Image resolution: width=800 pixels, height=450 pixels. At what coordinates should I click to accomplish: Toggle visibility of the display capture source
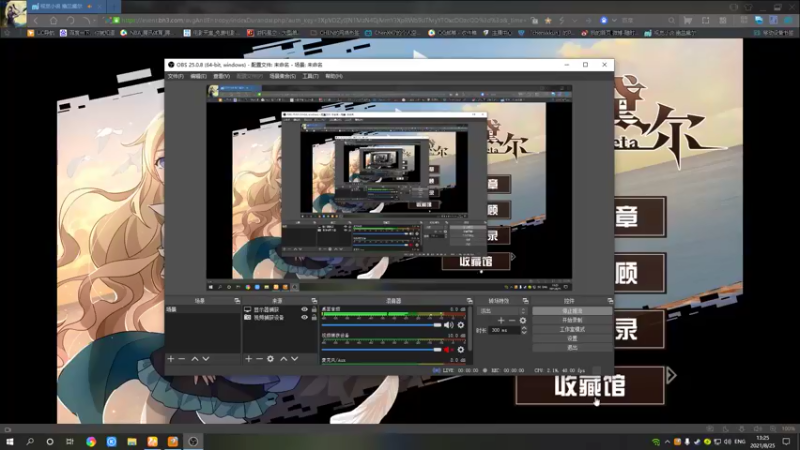(x=305, y=310)
